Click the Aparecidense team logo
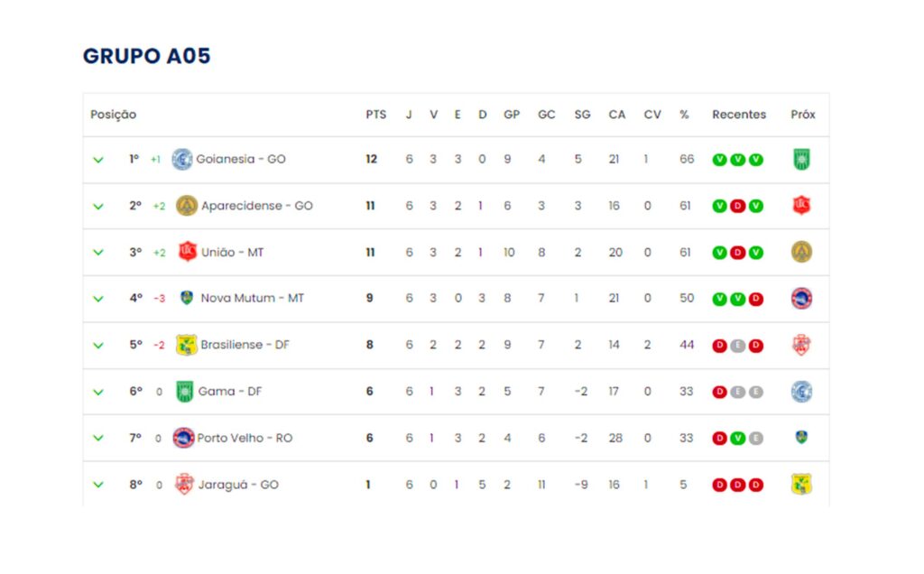Viewport: 924px width, 574px height. pos(187,206)
